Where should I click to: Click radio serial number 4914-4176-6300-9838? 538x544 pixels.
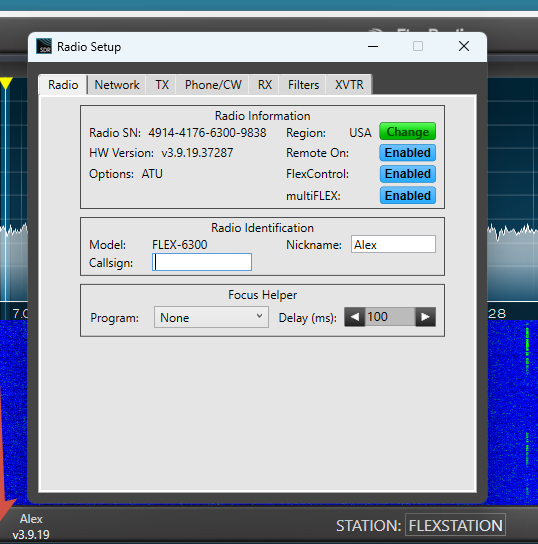click(207, 133)
